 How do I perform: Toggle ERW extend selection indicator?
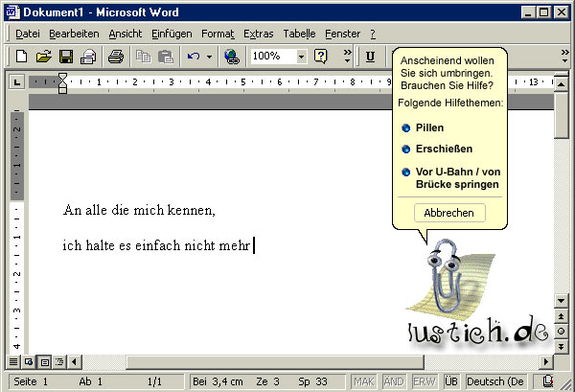[424, 381]
